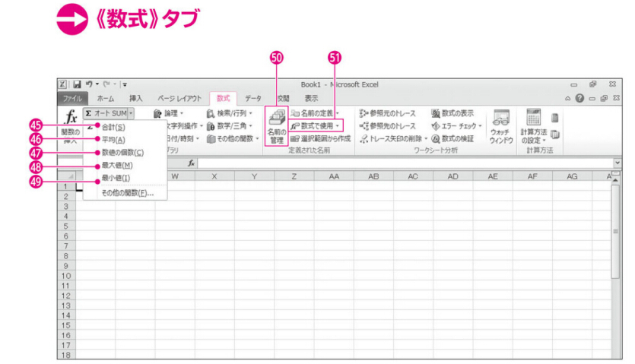This screenshot has height=364, width=635.
Task: Click the 計算方法の設定 calculator icon
Action: point(533,117)
